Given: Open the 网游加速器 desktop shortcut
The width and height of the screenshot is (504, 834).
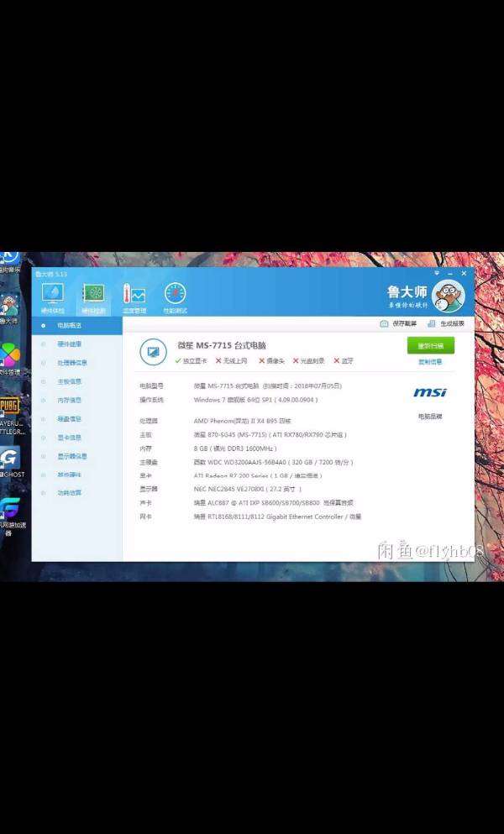Looking at the screenshot, I should pyautogui.click(x=12, y=516).
